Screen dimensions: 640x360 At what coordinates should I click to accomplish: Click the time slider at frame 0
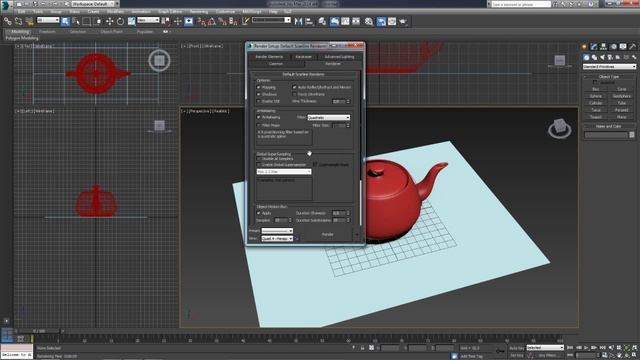point(39,331)
